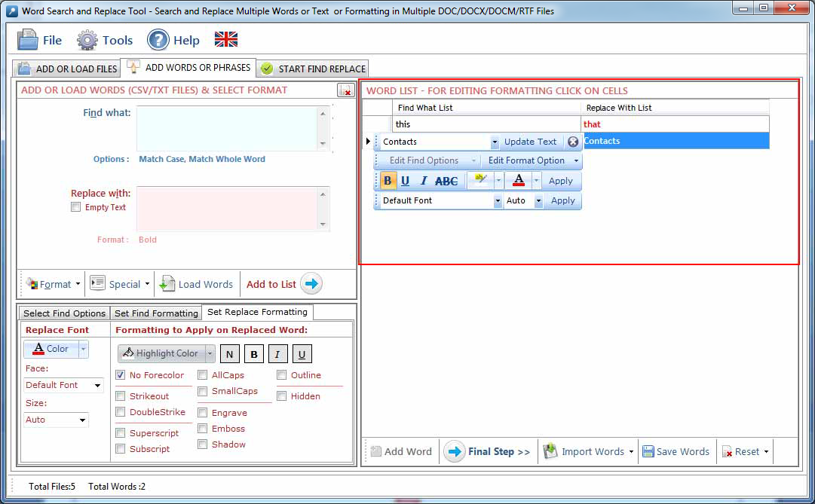The image size is (815, 504).
Task: Enable the Strikeout checkbox
Action: (x=121, y=396)
